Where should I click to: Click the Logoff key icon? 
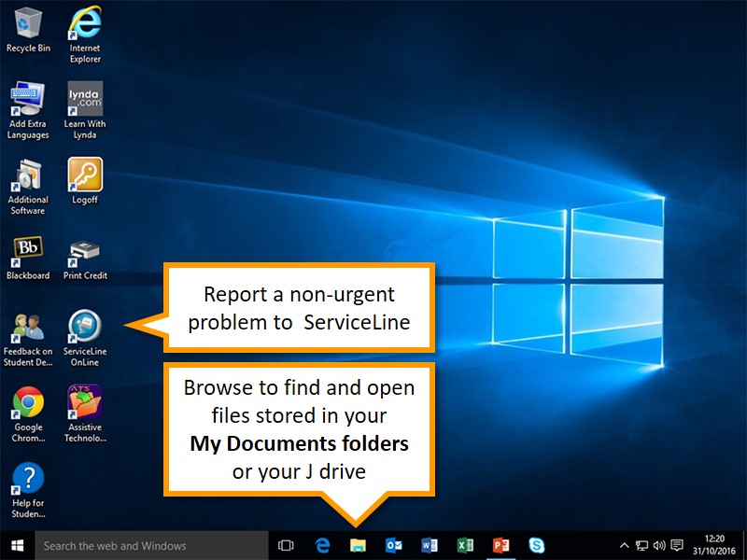pyautogui.click(x=85, y=175)
